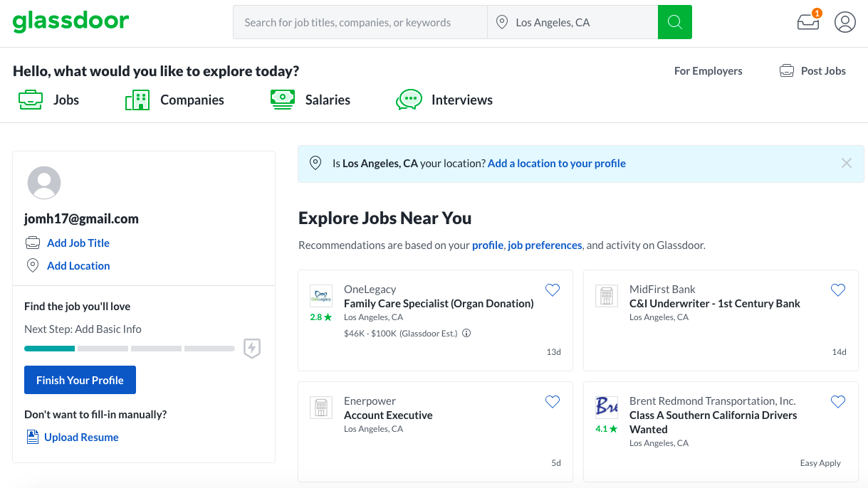This screenshot has height=488, width=868.
Task: Open the profile link in recommendations text
Action: pos(488,245)
